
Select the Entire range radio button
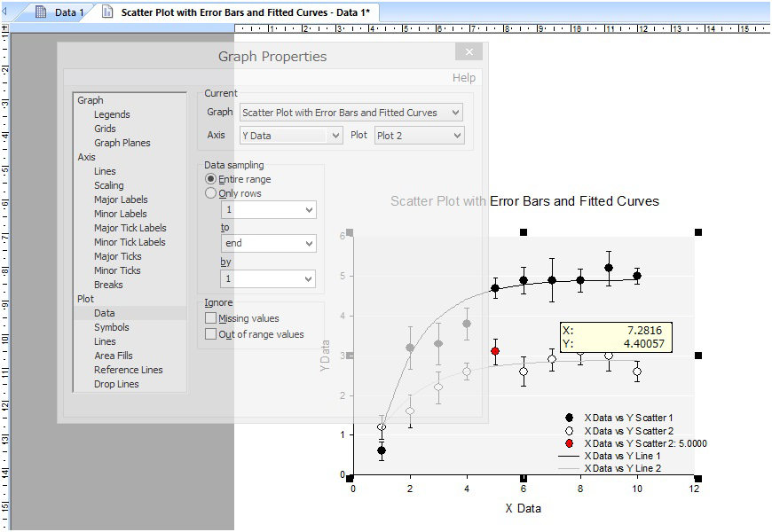point(211,179)
